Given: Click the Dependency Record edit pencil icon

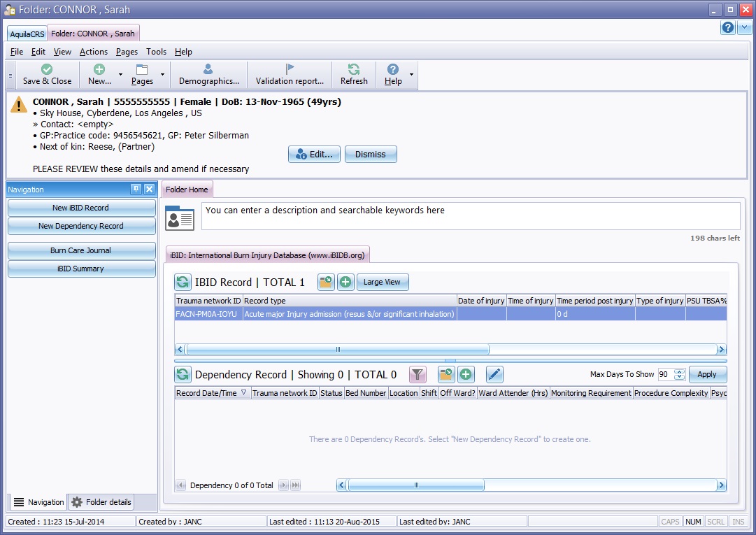Looking at the screenshot, I should coord(494,374).
